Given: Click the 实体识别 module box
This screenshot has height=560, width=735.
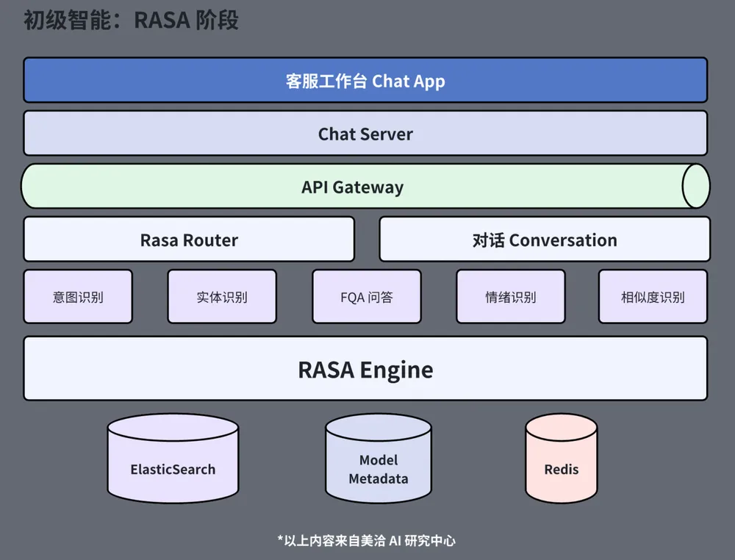Looking at the screenshot, I should tap(222, 297).
